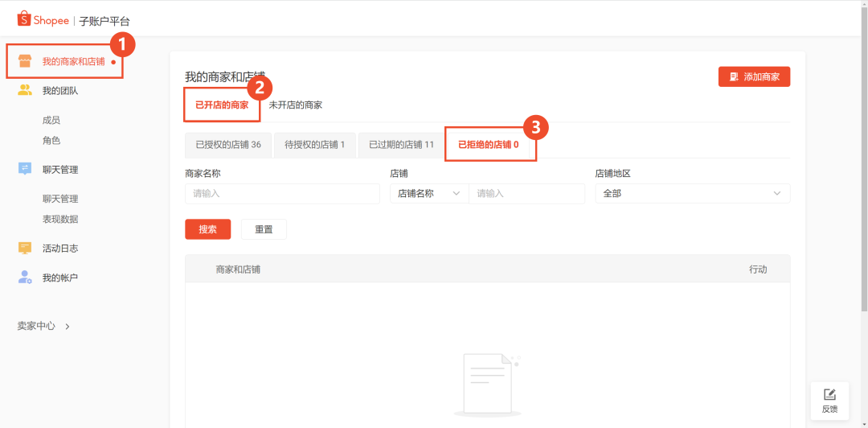This screenshot has height=428, width=868.
Task: Focus the 商家名称 input field
Action: tap(282, 193)
